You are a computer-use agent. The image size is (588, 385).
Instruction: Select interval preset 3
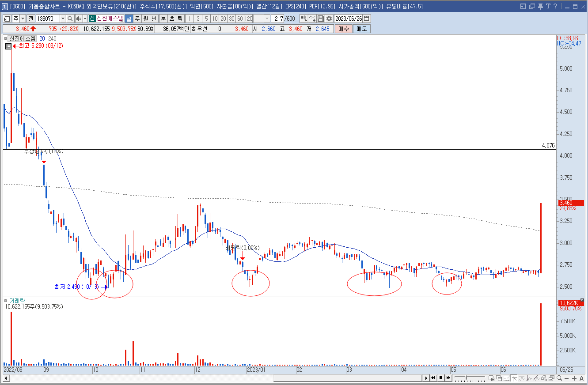[198, 19]
